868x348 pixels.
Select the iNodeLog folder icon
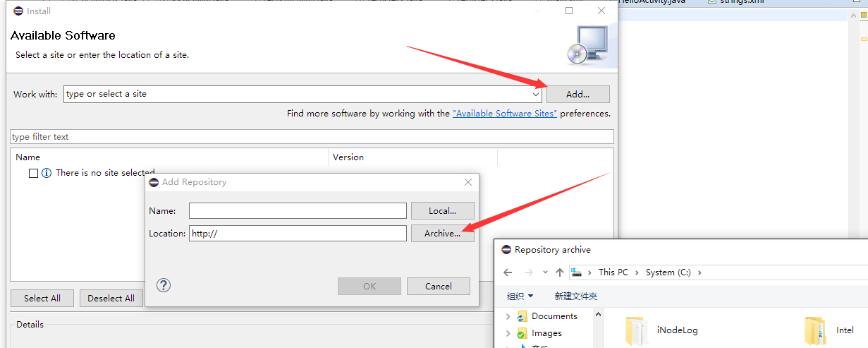point(635,330)
